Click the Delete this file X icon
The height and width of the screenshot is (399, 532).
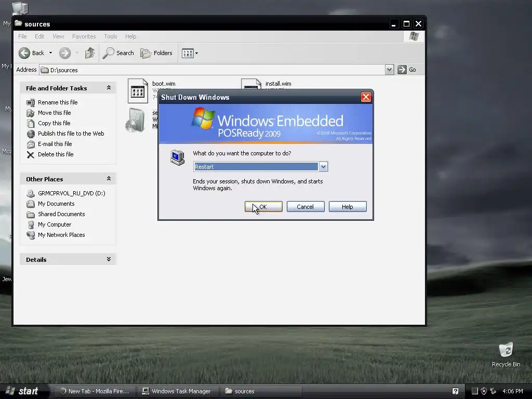pyautogui.click(x=31, y=155)
